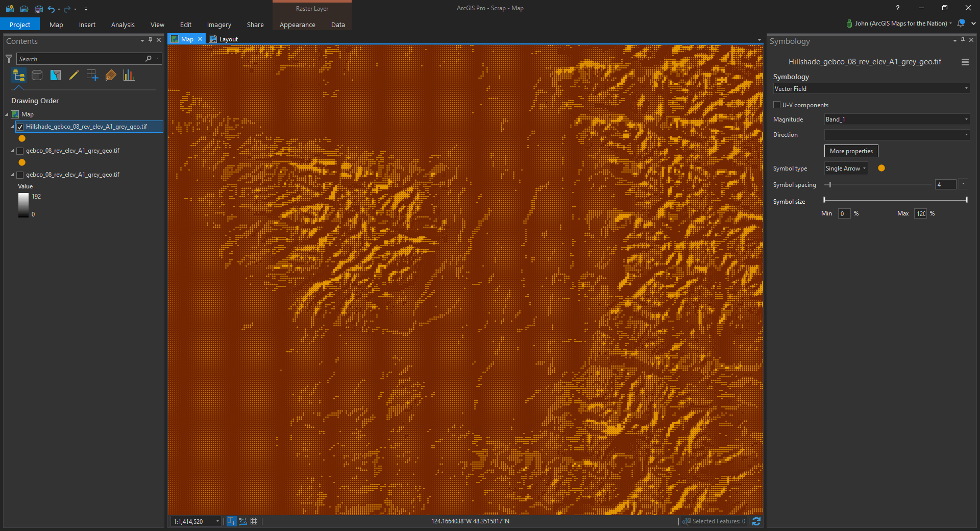This screenshot has height=531, width=980.
Task: Close the Symbology pane
Action: pyautogui.click(x=971, y=40)
